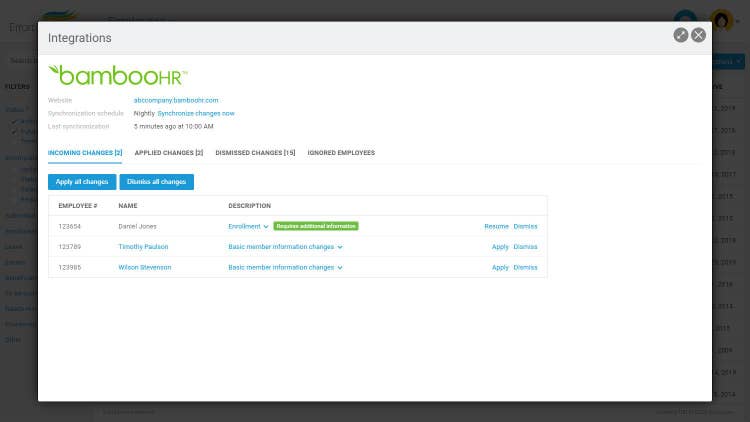This screenshot has height=422, width=750.
Task: Expand the Integrations dialog to full screen
Action: (x=681, y=35)
